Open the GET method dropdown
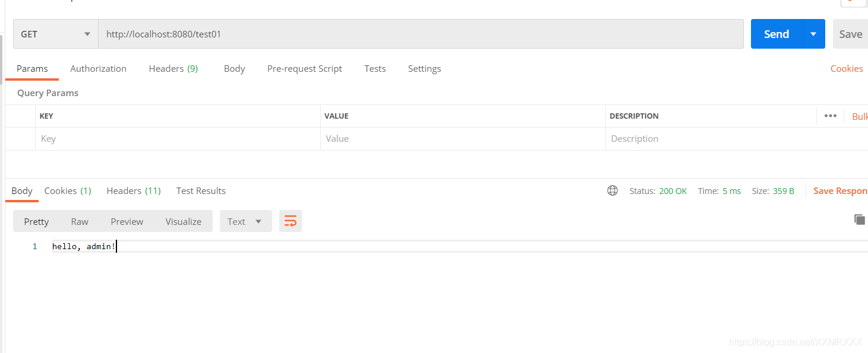 pyautogui.click(x=56, y=34)
